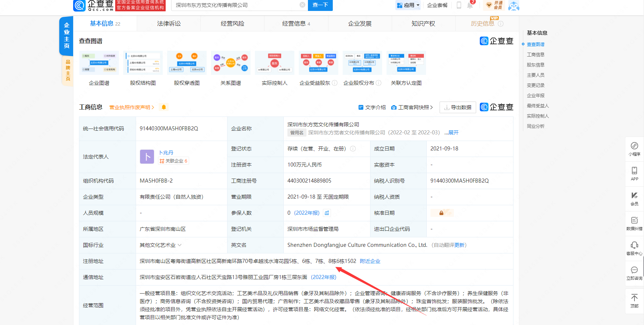Screen dimensions: 644x325
Task: Jump to 查查图谱 in side navigation
Action: point(536,44)
